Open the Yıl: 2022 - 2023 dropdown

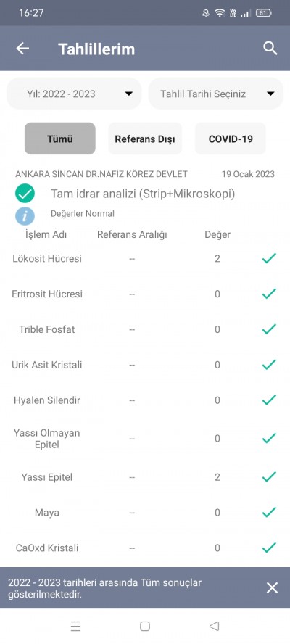[x=74, y=94]
